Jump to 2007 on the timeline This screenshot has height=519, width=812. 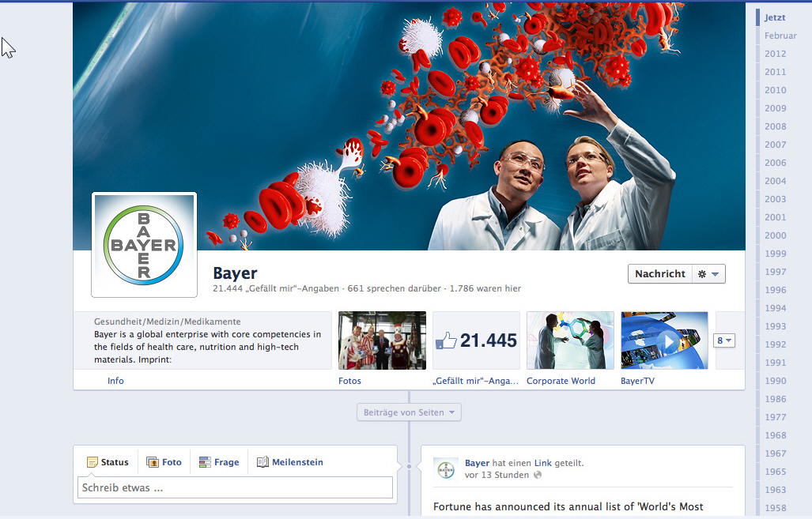(775, 145)
